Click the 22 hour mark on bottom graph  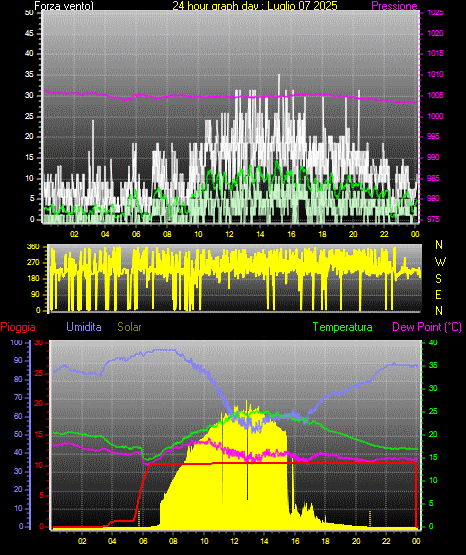point(386,541)
